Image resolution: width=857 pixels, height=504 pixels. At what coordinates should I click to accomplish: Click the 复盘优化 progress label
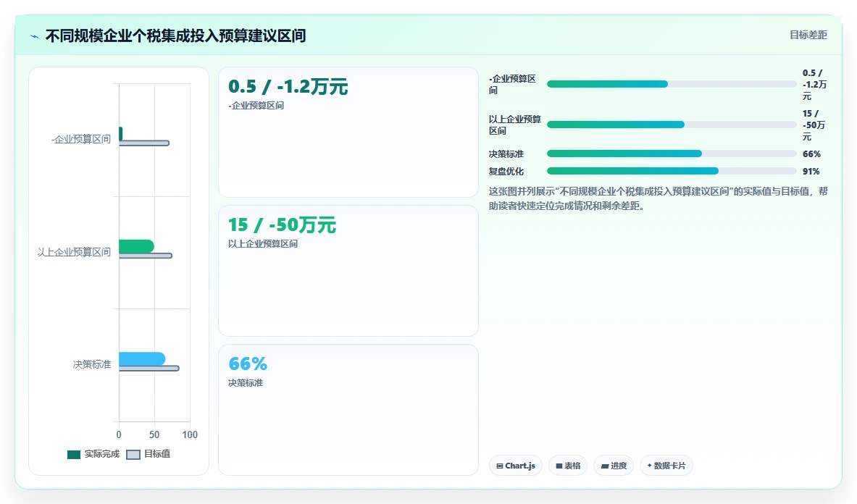(x=506, y=172)
